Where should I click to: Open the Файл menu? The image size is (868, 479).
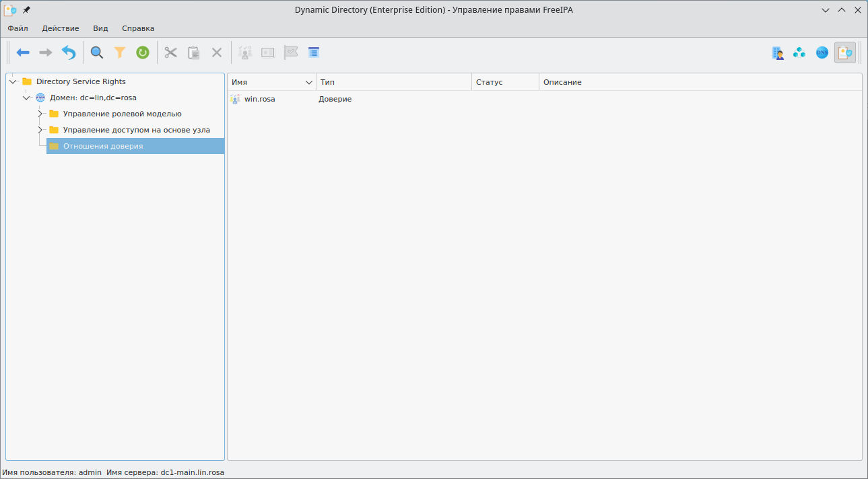(18, 28)
